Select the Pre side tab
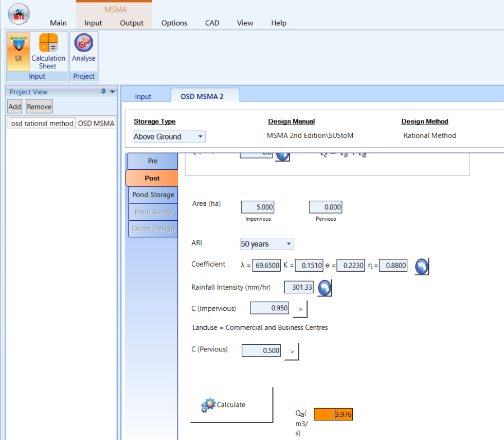 [152, 161]
